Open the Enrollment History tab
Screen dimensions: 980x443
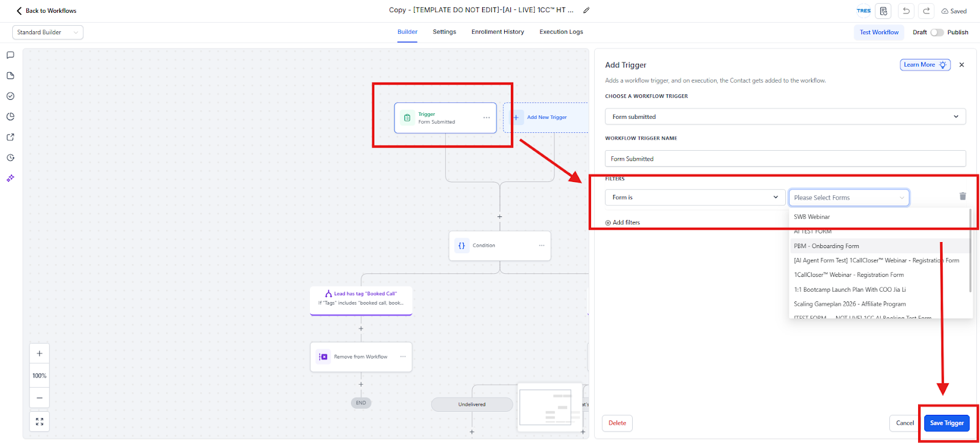pos(498,32)
